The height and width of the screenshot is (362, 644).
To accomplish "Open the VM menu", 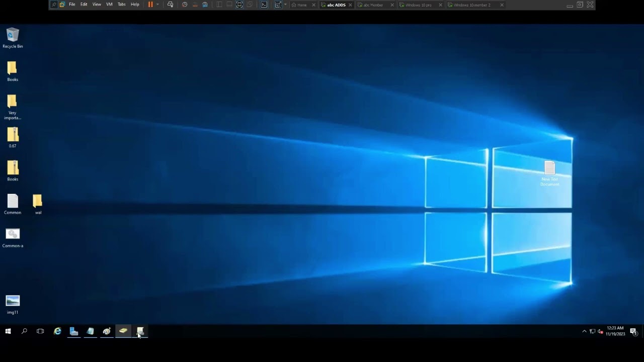I will 109,5.
